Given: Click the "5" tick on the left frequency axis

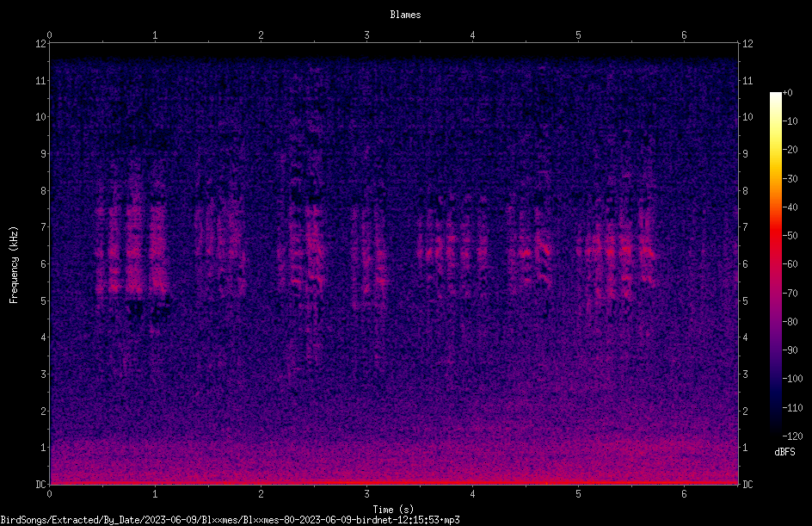Looking at the screenshot, I should point(43,300).
